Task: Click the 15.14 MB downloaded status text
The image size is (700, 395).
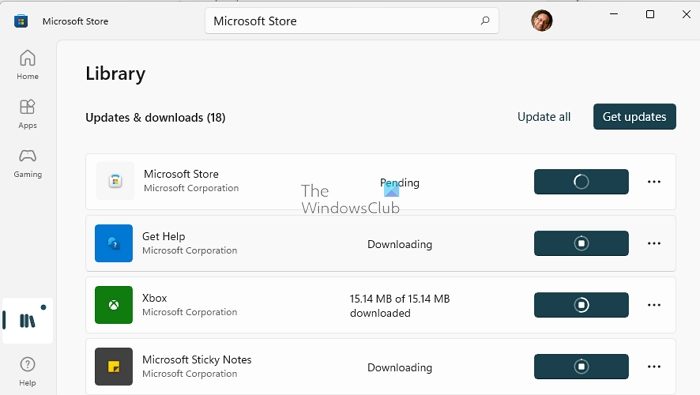Action: tap(400, 306)
